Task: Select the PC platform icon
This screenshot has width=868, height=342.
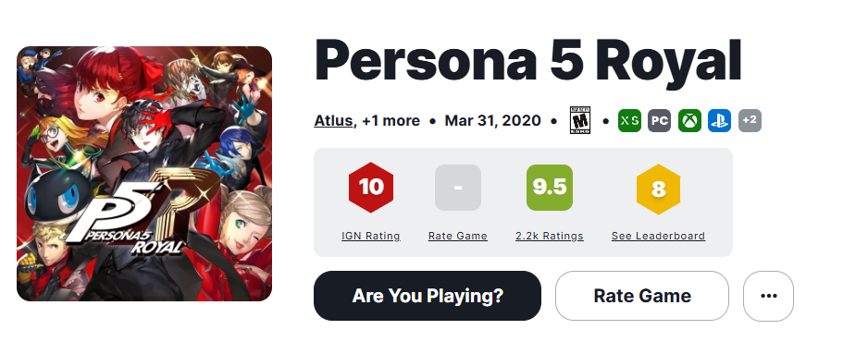Action: pos(659,120)
